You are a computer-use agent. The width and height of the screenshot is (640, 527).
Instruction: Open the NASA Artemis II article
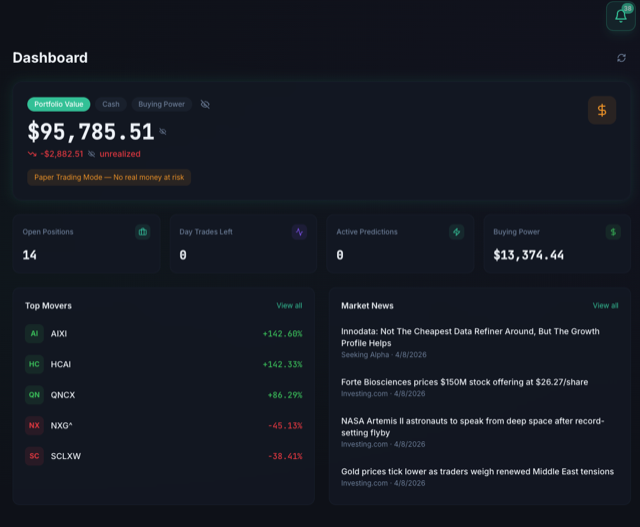click(x=480, y=432)
